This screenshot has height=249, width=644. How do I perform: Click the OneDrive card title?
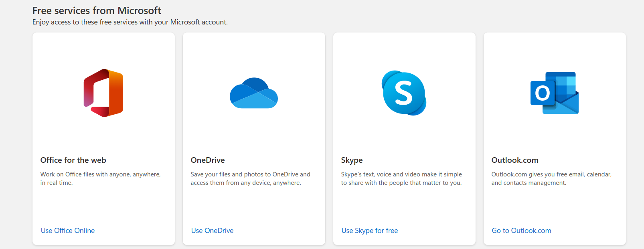click(x=208, y=160)
